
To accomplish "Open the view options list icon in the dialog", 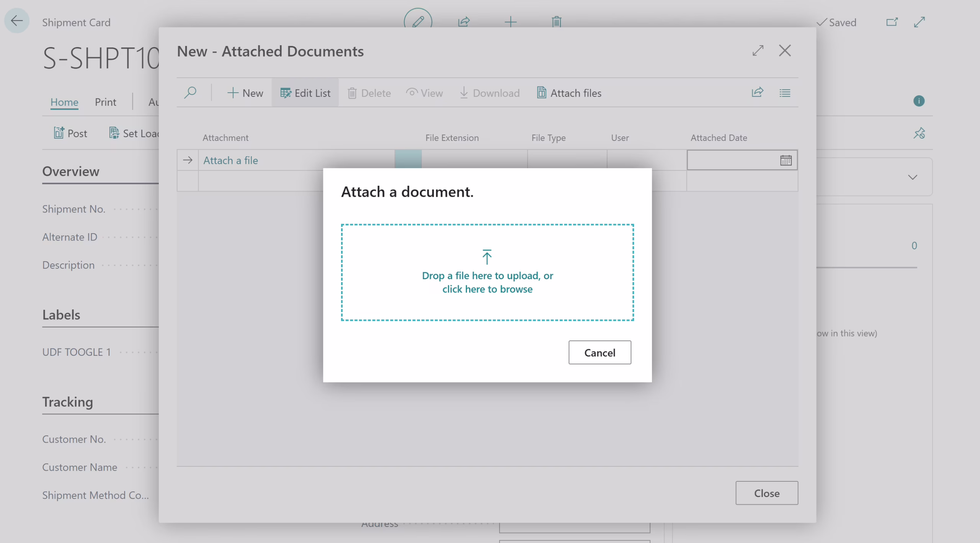I will (x=785, y=93).
